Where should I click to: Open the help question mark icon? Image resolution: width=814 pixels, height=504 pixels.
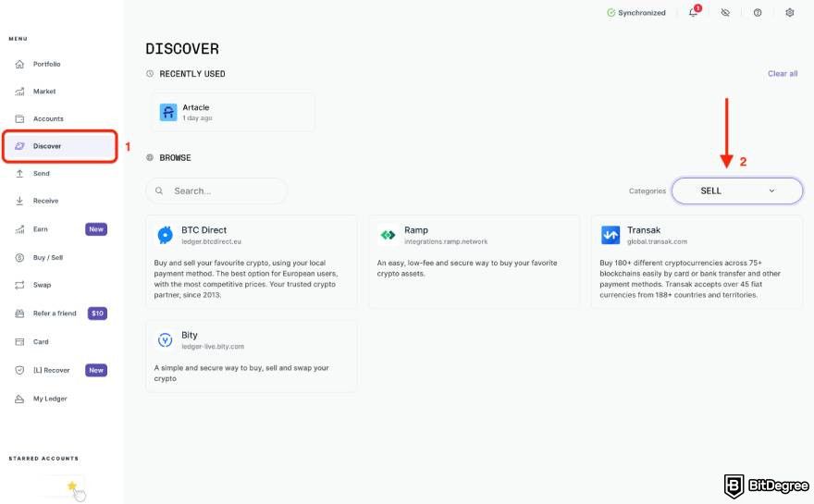click(758, 12)
